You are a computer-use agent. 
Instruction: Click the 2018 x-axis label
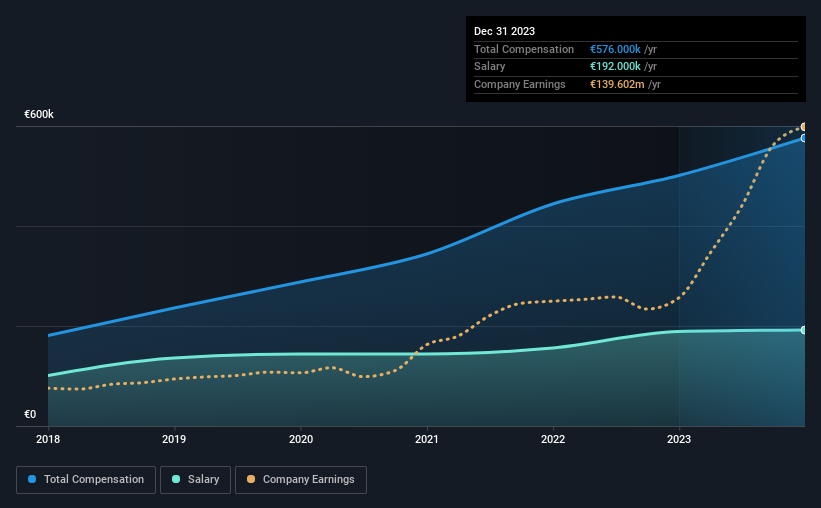(x=48, y=439)
